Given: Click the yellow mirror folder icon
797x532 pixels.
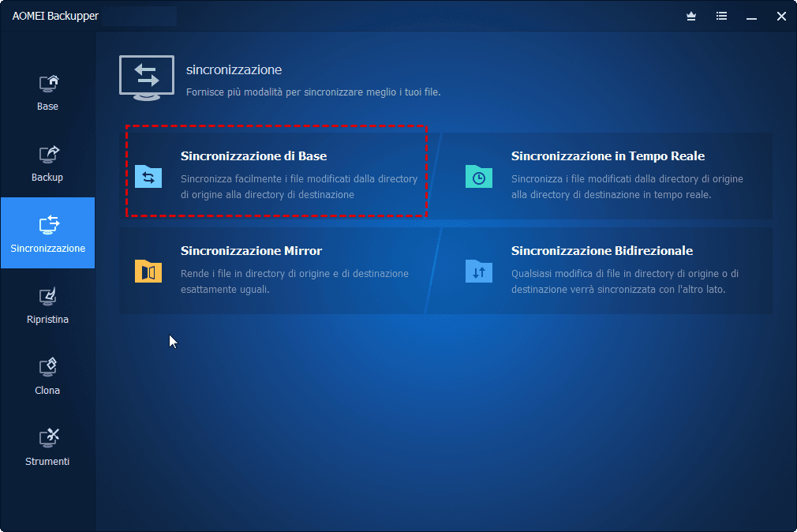Looking at the screenshot, I should pyautogui.click(x=148, y=271).
